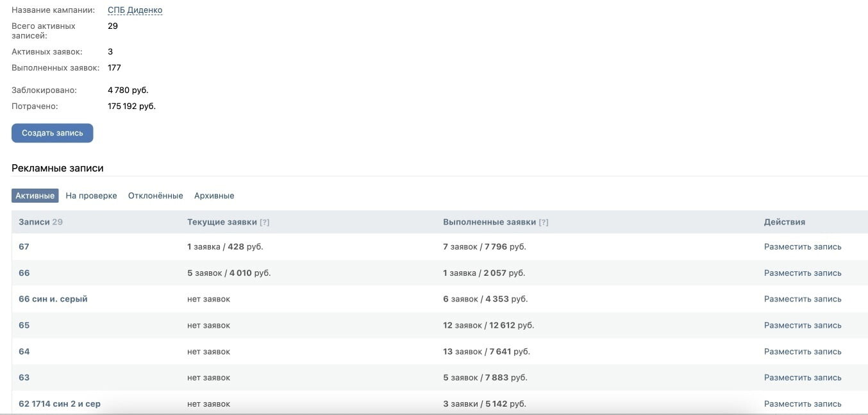Click the Действия column header
Image resolution: width=868 pixels, height=415 pixels.
point(785,222)
